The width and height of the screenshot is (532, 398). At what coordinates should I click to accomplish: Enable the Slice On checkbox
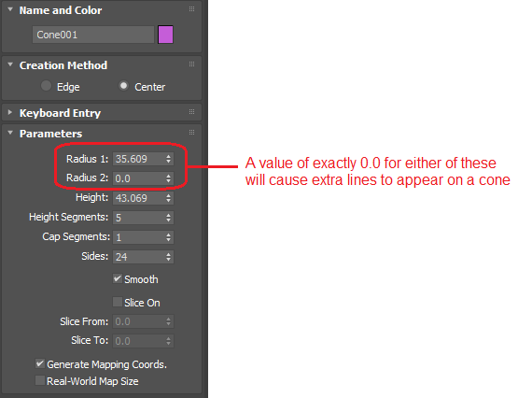pos(118,302)
